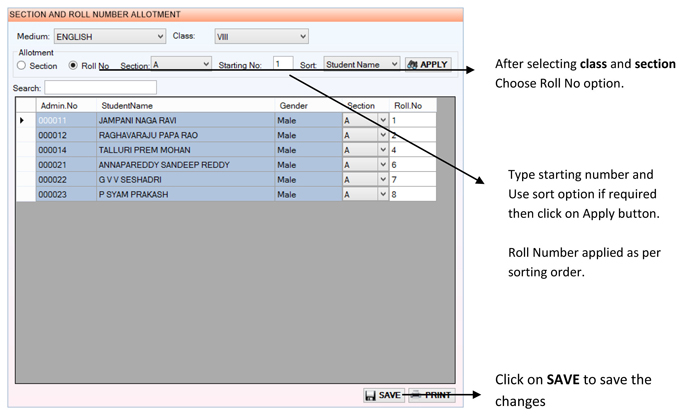The height and width of the screenshot is (416, 683).
Task: Open section dropdown for JAMPANI NAGA RAVI
Action: [383, 120]
